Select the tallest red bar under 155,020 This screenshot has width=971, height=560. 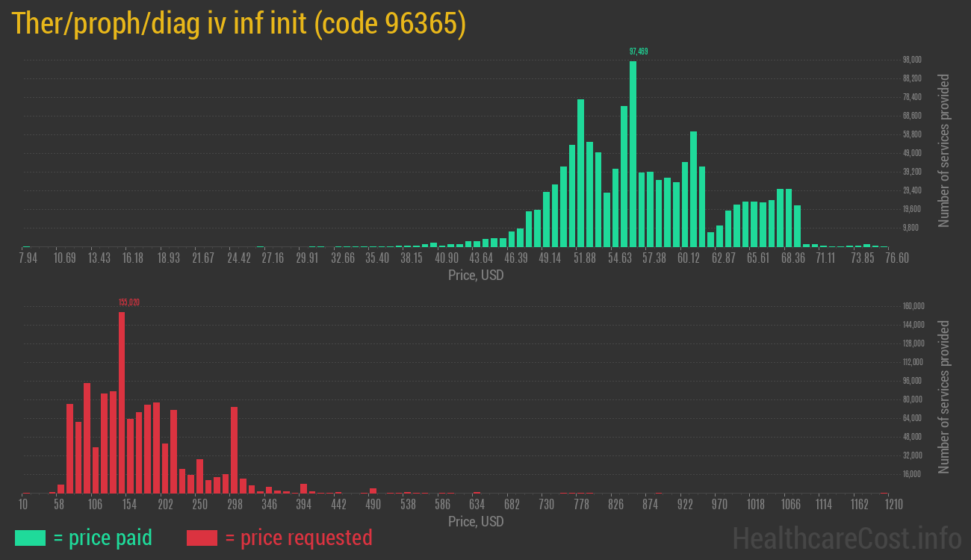pyautogui.click(x=122, y=402)
